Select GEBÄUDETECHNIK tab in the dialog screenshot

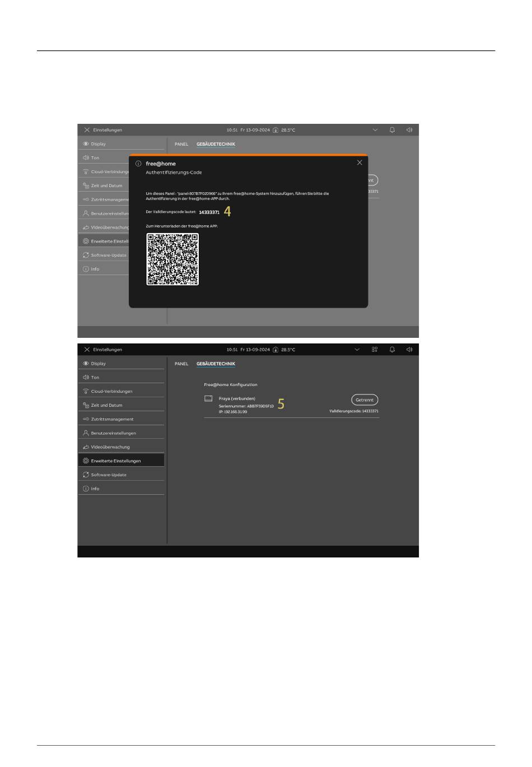tap(216, 144)
